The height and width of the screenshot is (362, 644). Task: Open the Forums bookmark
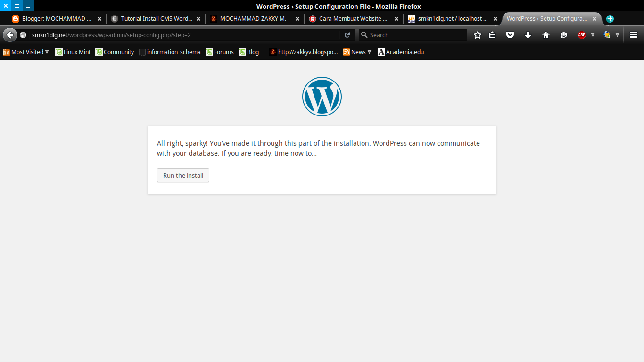coord(220,52)
